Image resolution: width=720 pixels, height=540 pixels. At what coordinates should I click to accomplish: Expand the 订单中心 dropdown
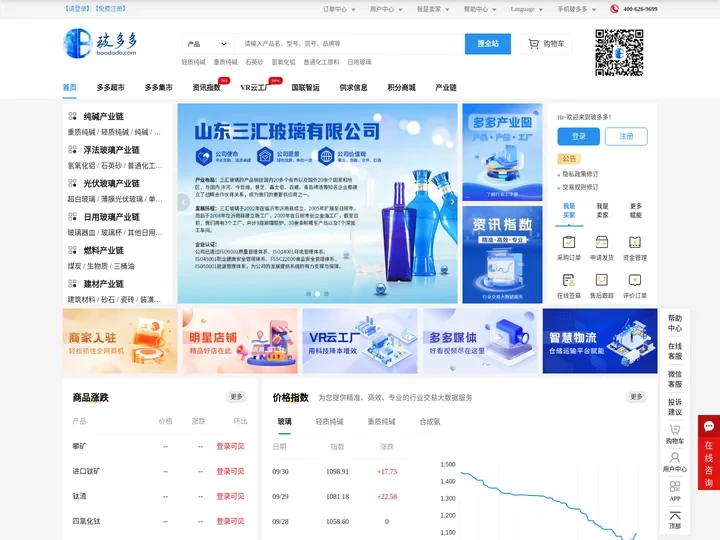(339, 9)
